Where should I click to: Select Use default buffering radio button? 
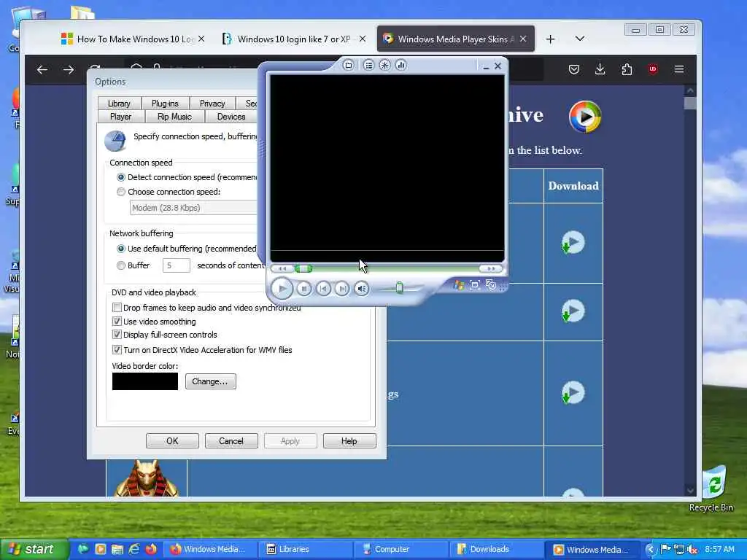121,249
